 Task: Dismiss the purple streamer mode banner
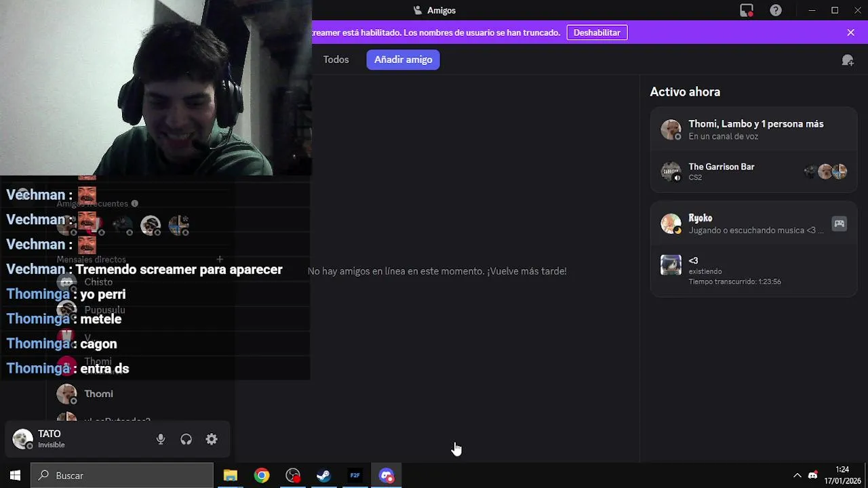tap(850, 33)
